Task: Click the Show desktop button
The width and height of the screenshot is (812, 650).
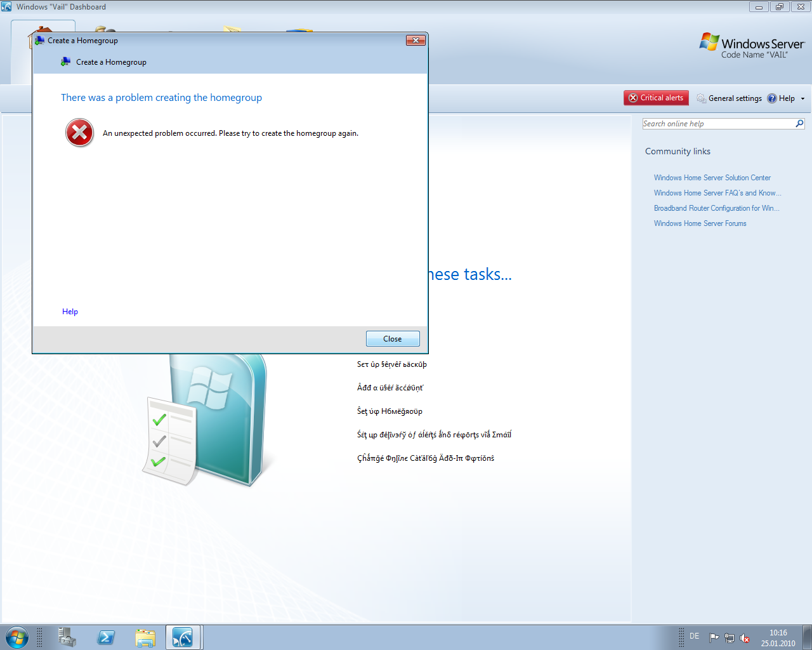Action: 808,637
